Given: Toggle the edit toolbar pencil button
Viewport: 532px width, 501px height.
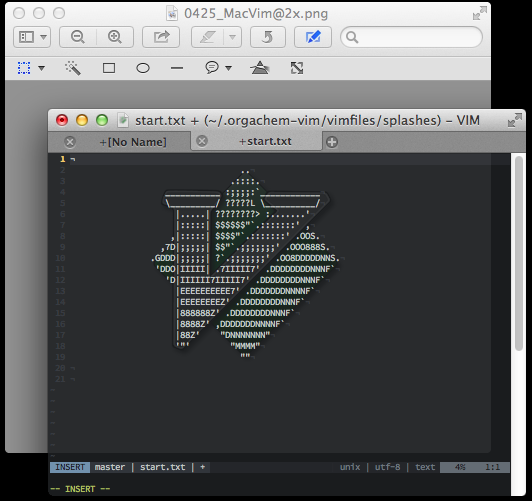Looking at the screenshot, I should (x=313, y=37).
